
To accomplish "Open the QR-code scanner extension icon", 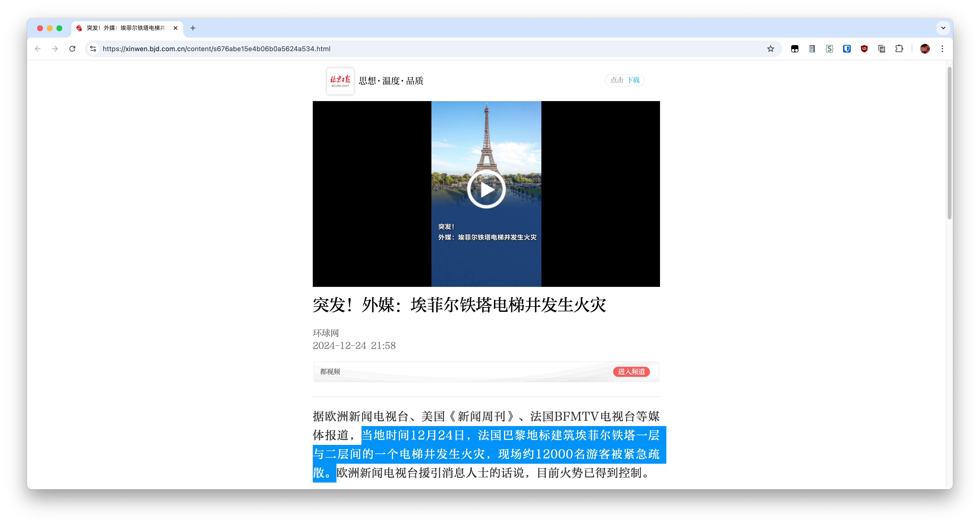I will point(812,49).
